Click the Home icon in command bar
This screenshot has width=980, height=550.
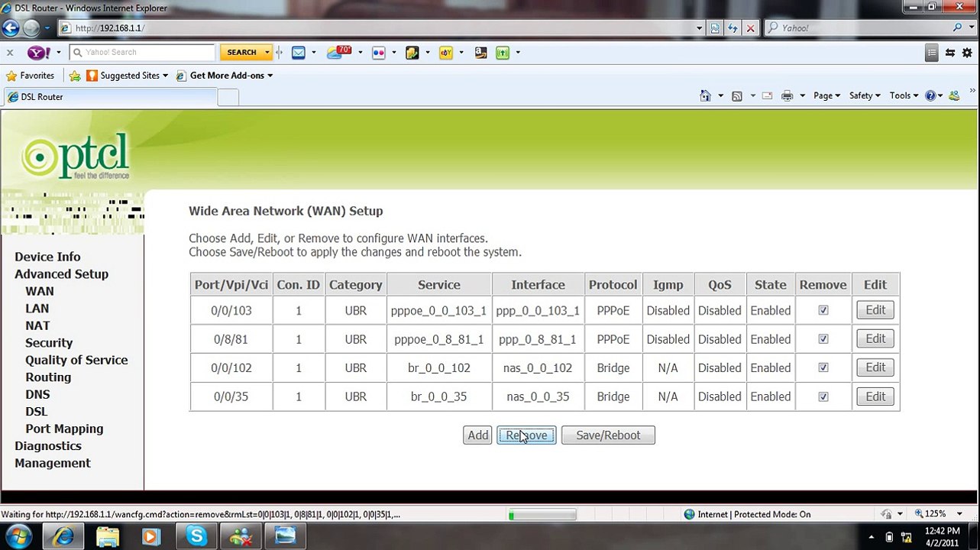click(705, 96)
